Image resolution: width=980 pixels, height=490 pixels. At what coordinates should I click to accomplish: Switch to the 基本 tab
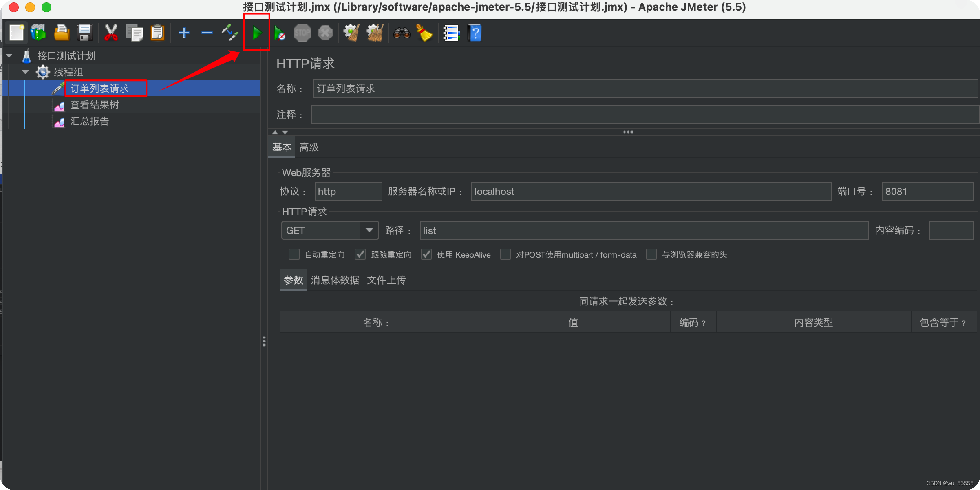point(282,147)
